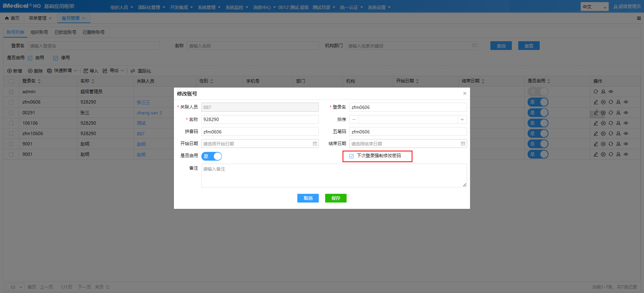The height and width of the screenshot is (293, 644).
Task: Click delete circle-x icon in zfm0606 row
Action: click(603, 102)
